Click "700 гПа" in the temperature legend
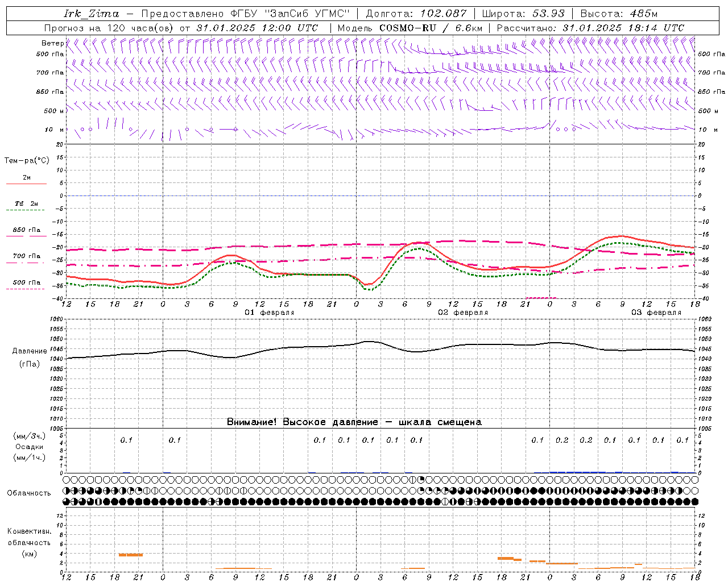728x582 pixels. pos(27,256)
